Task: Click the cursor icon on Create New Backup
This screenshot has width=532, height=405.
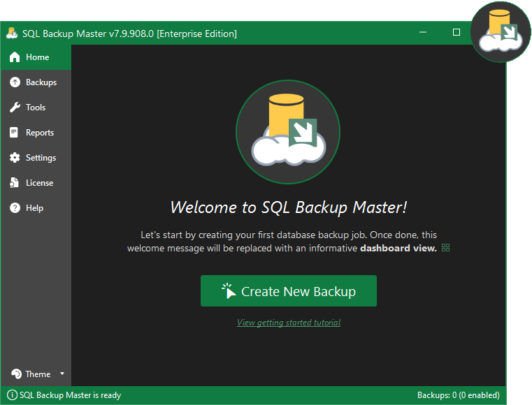Action: pyautogui.click(x=229, y=290)
